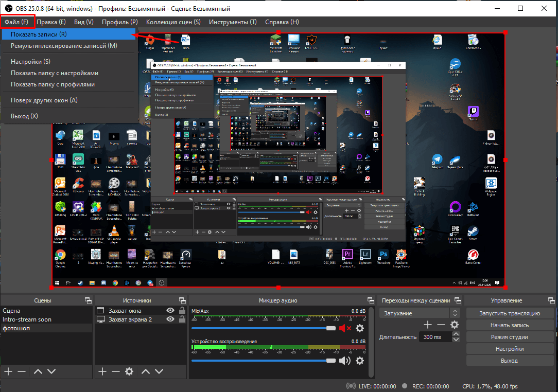
Task: Move the source up in Источники list
Action: pyautogui.click(x=146, y=371)
